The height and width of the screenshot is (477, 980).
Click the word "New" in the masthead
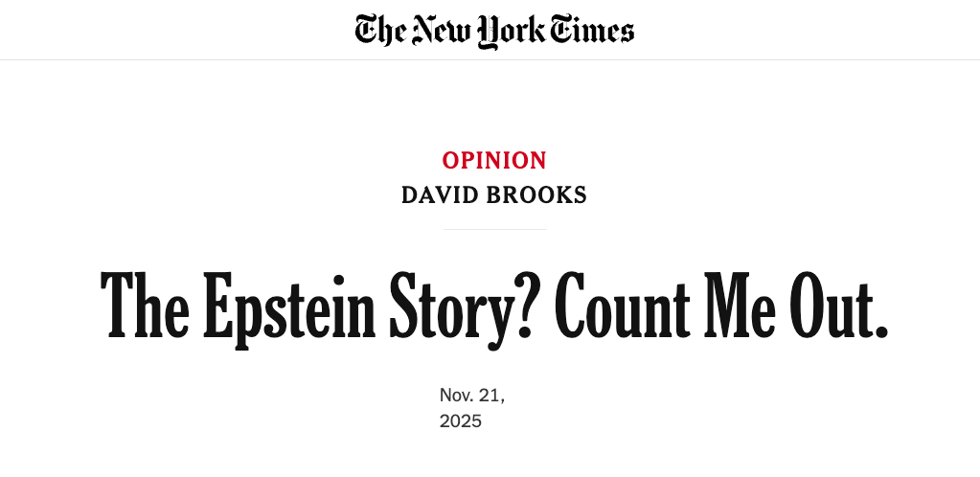(442, 31)
